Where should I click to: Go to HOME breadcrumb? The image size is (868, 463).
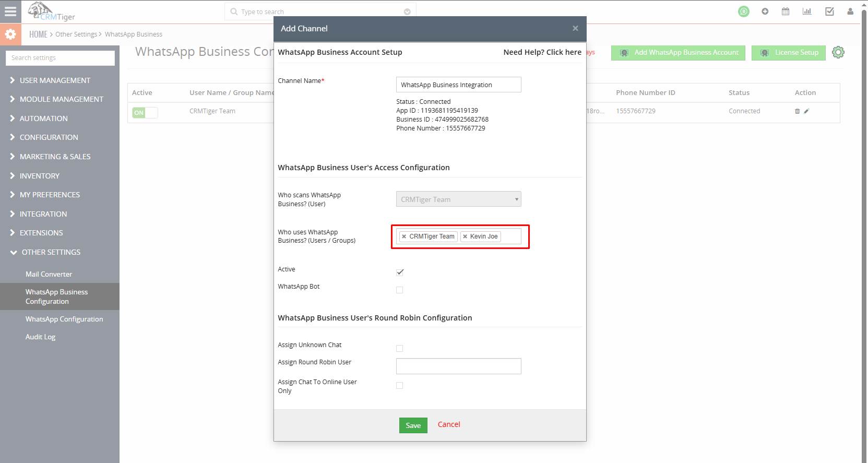[38, 34]
